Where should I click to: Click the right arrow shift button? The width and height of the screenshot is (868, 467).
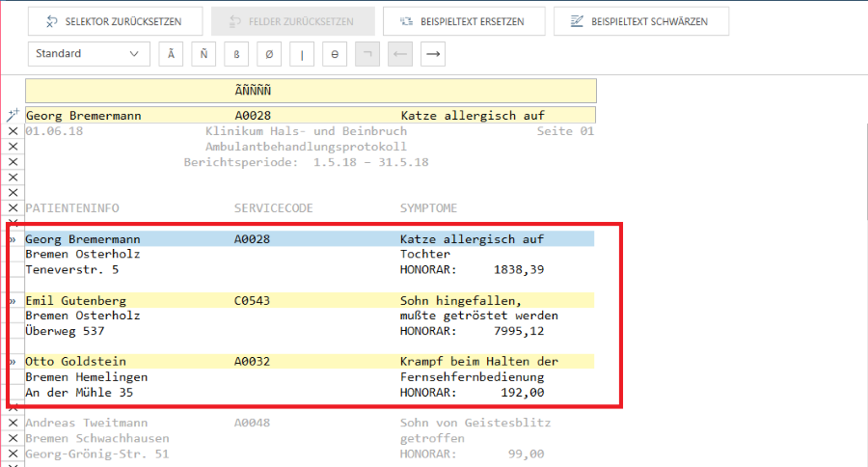[x=433, y=54]
